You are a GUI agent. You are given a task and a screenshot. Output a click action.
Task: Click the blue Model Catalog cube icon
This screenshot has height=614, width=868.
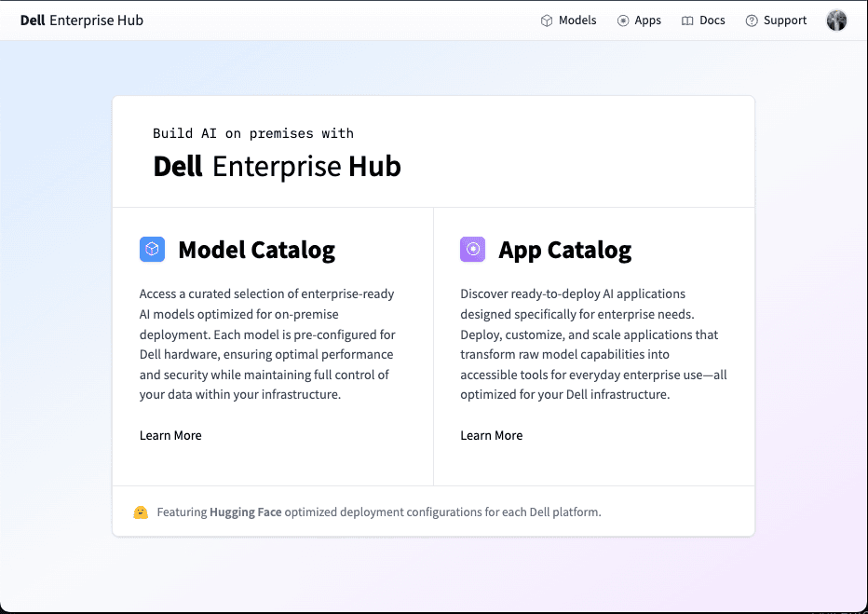[152, 249]
